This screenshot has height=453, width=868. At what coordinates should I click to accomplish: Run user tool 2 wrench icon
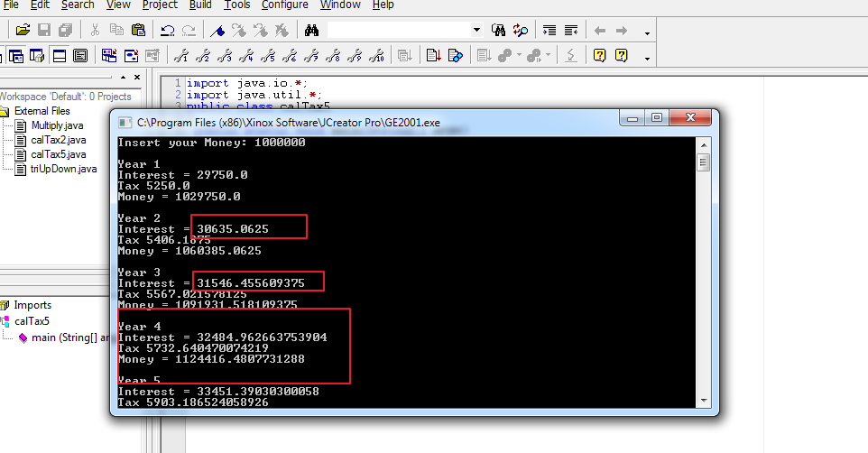click(x=203, y=55)
